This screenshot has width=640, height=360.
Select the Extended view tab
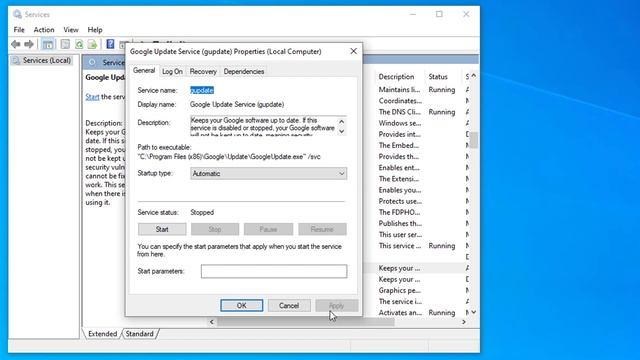pyautogui.click(x=102, y=334)
